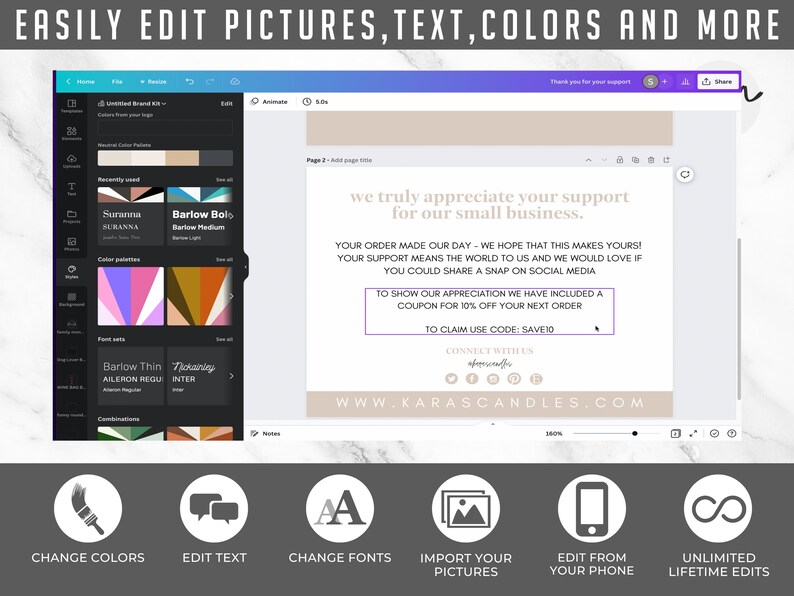Apply the Barlow Thin Aileron font set
The width and height of the screenshot is (794, 596).
coord(131,376)
